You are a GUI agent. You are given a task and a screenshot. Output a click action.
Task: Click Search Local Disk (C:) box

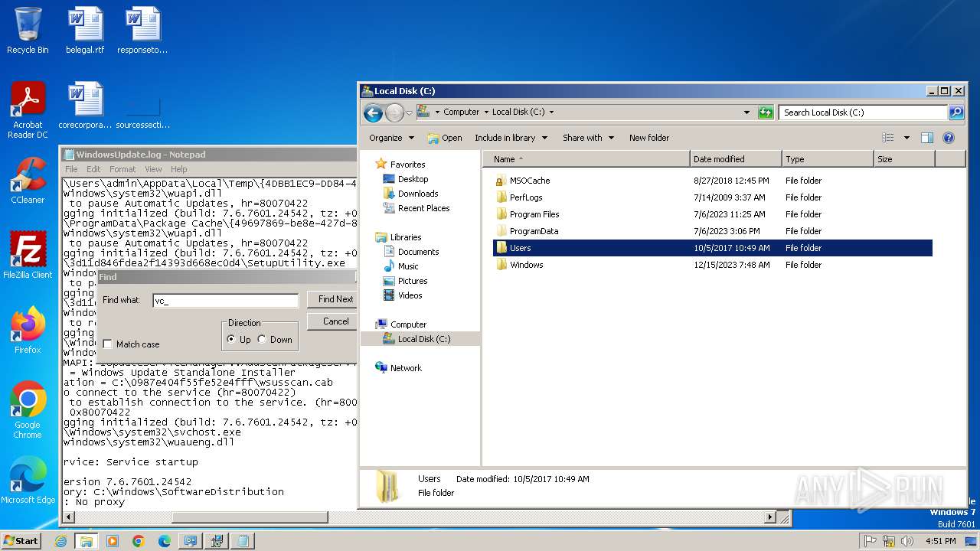(864, 112)
